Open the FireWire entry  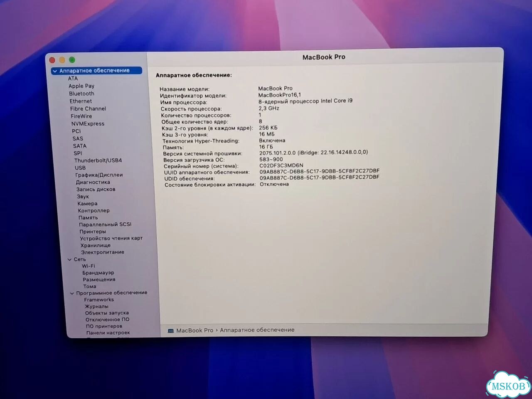[81, 116]
